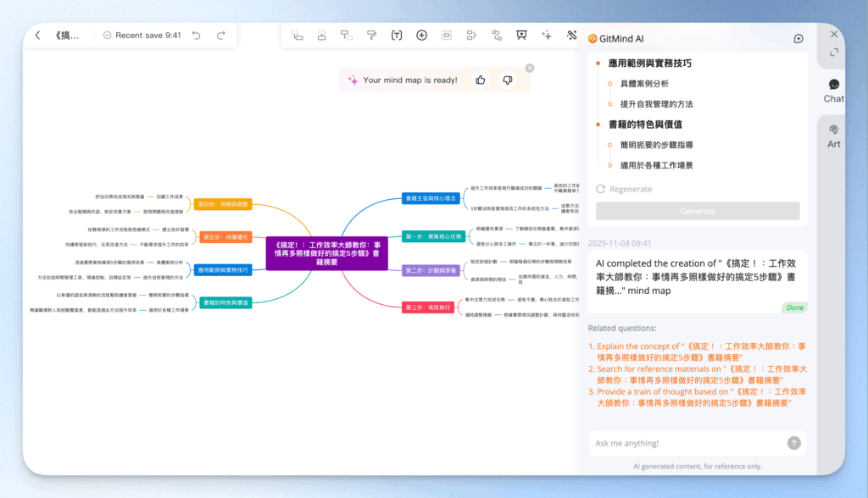Start a new chat in GitMind AI panel
Screen dimensions: 868x498
(x=798, y=39)
